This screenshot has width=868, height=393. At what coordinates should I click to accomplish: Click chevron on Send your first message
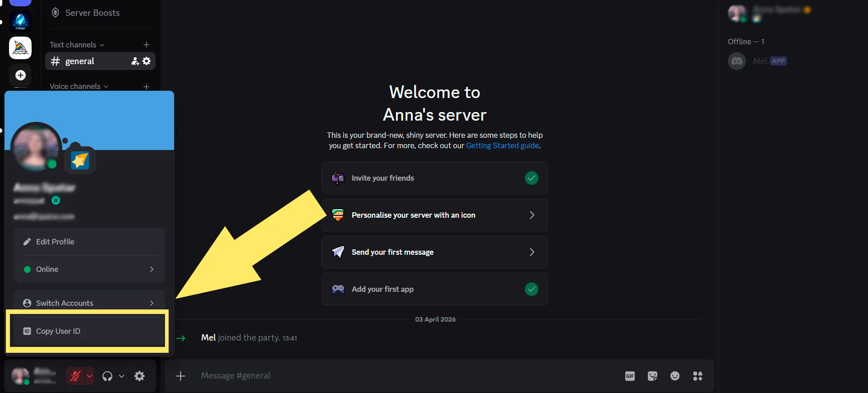pos(532,252)
